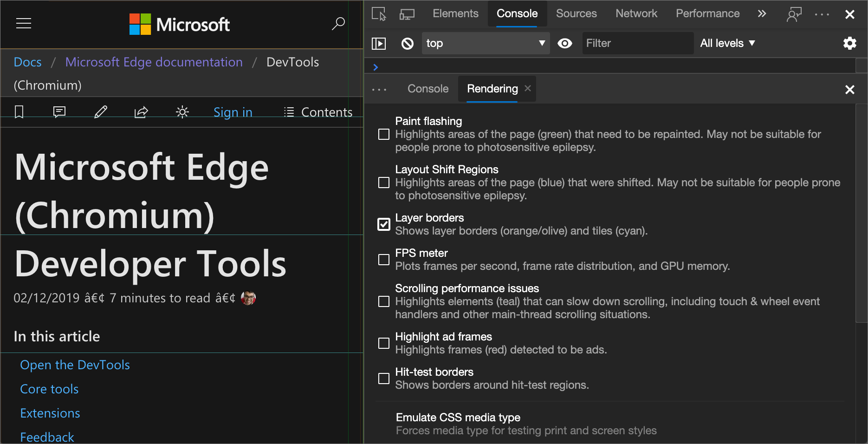Go to Core tools section
Viewport: 868px width, 444px height.
coord(49,389)
